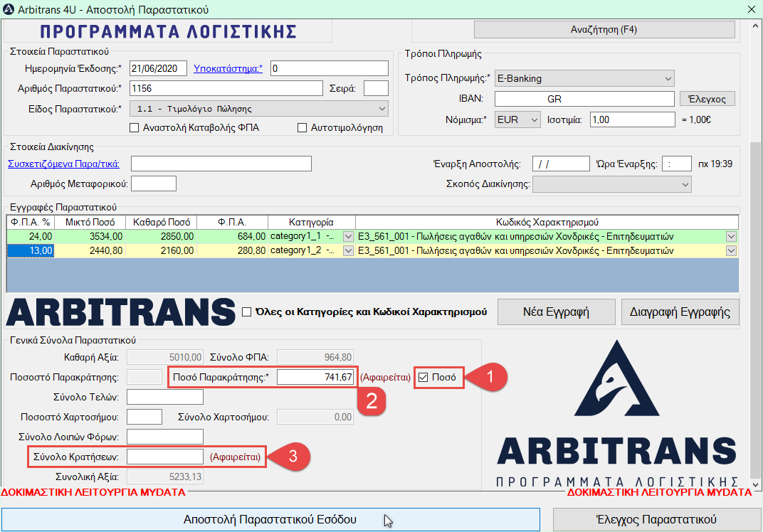Click the IBAN input field
The width and height of the screenshot is (763, 532).
584,99
